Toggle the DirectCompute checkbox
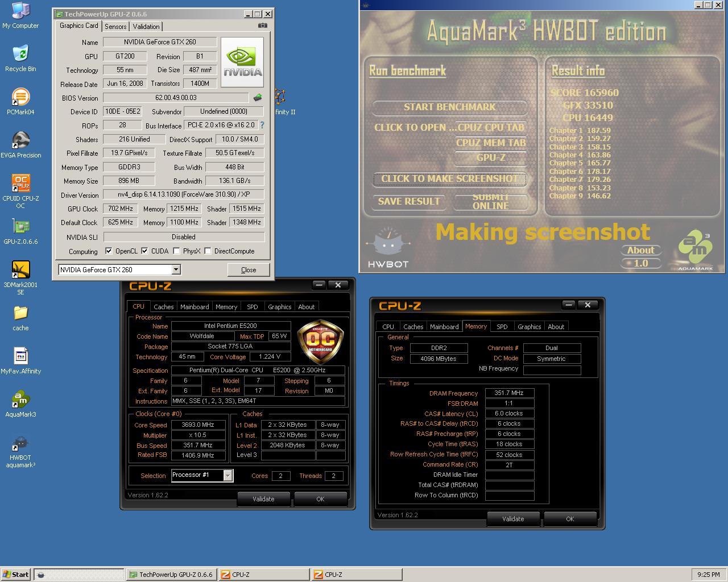This screenshot has width=728, height=582. (x=208, y=251)
